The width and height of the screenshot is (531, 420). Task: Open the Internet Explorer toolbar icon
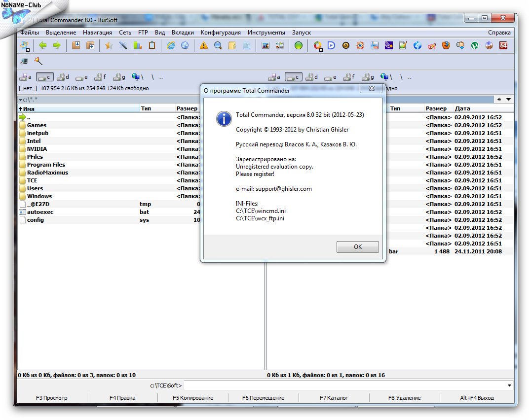(x=171, y=46)
